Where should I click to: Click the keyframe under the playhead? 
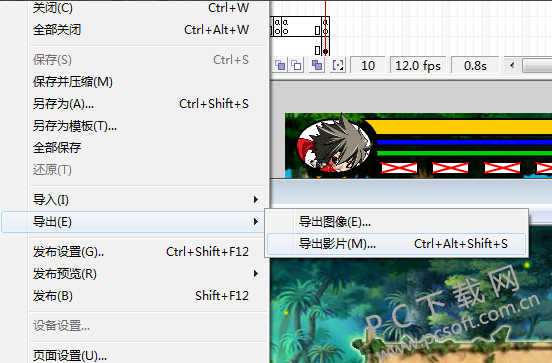tap(326, 51)
